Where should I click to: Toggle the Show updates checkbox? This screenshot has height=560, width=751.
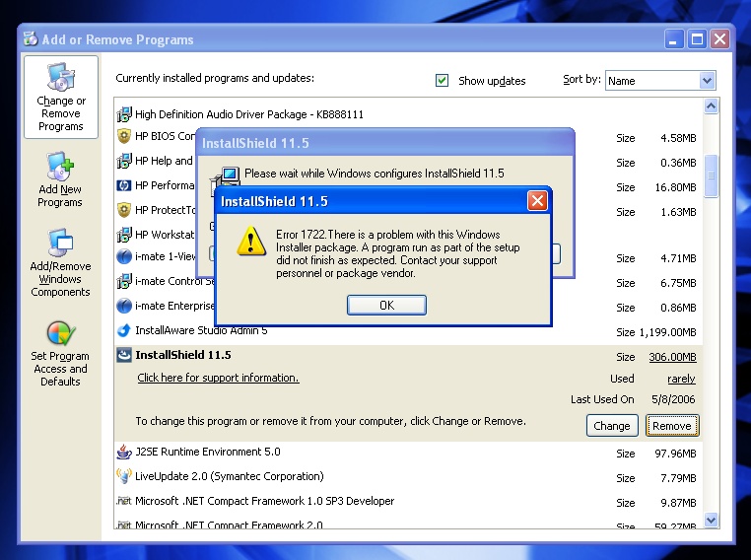click(443, 81)
